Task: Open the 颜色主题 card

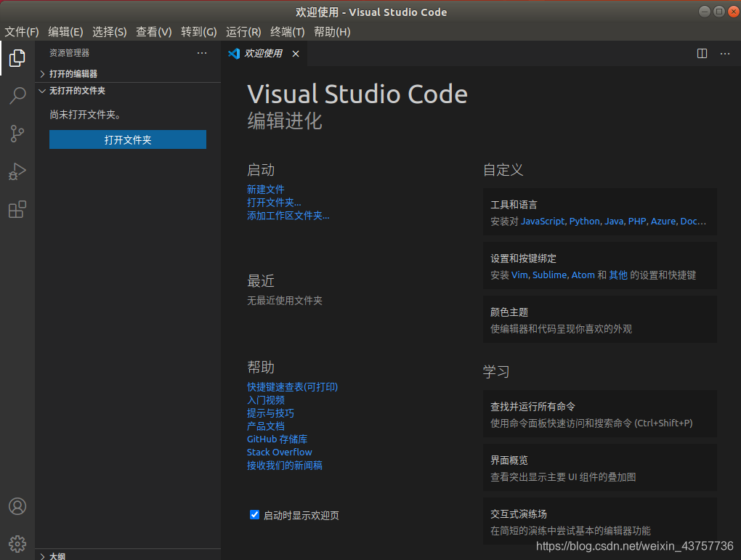Action: point(599,320)
